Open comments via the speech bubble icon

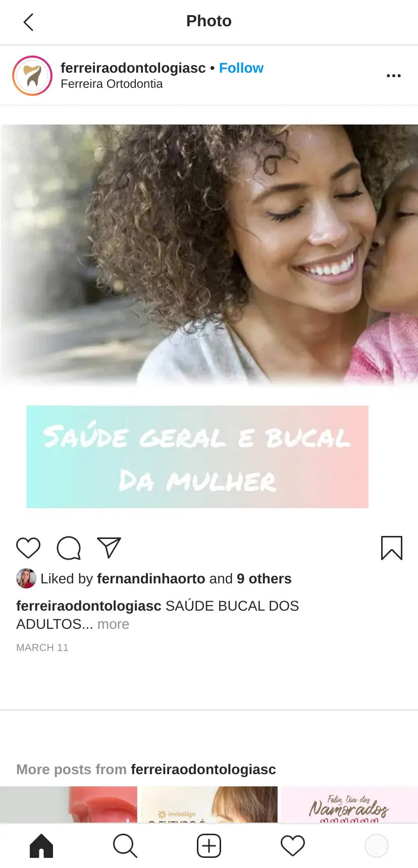[69, 548]
